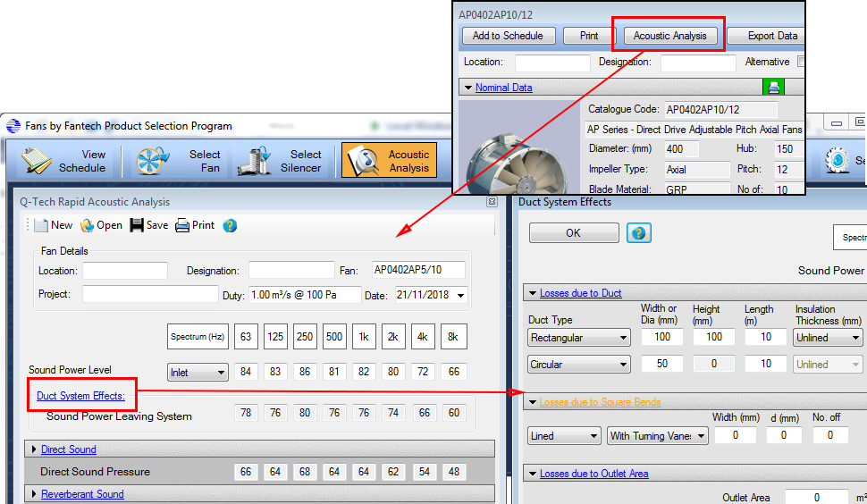This screenshot has height=504, width=867.
Task: Click the Select Silencer toolbar icon
Action: tap(254, 161)
